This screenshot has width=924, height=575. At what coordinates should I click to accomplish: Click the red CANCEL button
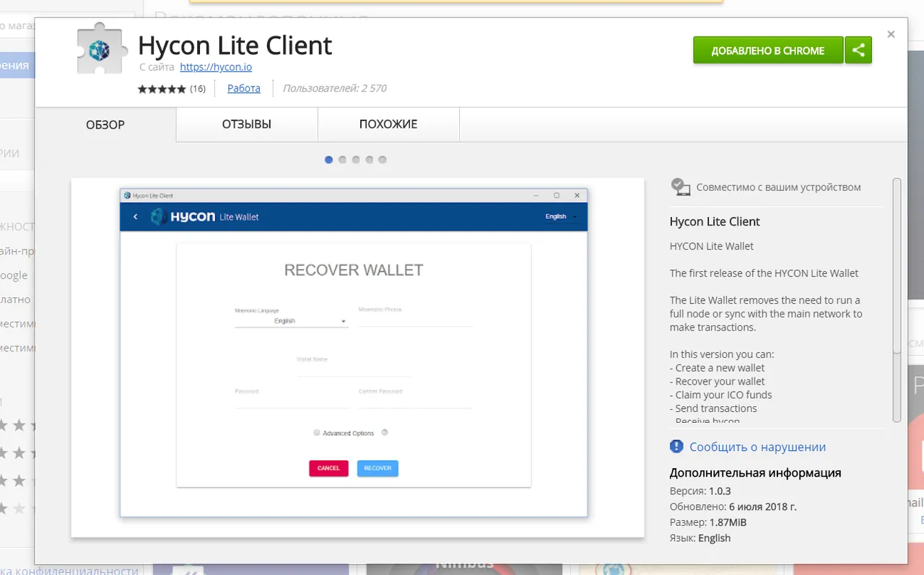(328, 468)
